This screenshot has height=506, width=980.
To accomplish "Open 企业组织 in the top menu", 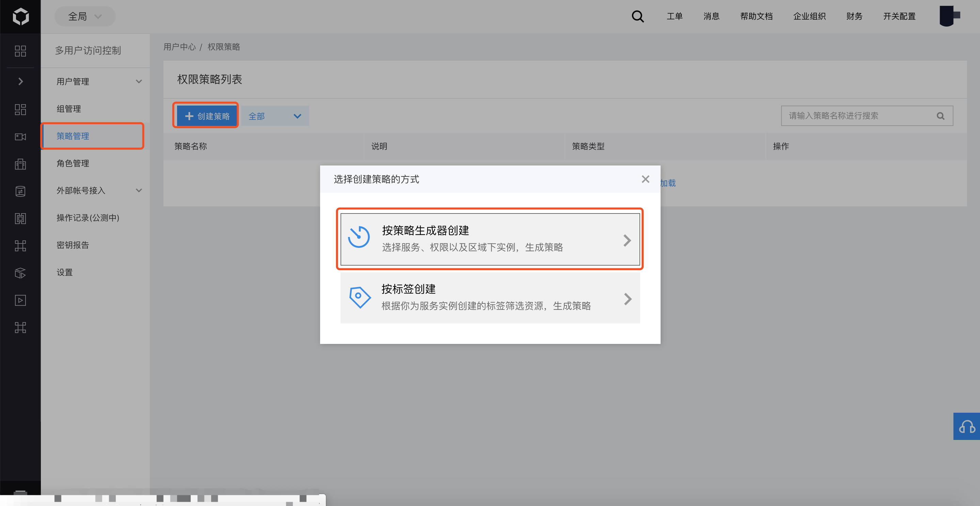I will point(809,16).
